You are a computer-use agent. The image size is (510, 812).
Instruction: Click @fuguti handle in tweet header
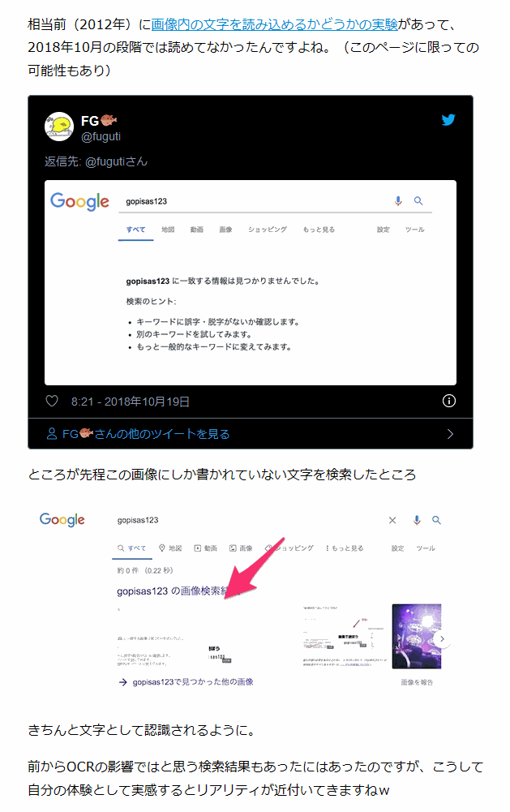pos(101,136)
